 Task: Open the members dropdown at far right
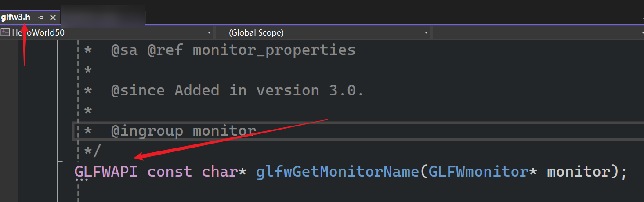[x=642, y=33]
